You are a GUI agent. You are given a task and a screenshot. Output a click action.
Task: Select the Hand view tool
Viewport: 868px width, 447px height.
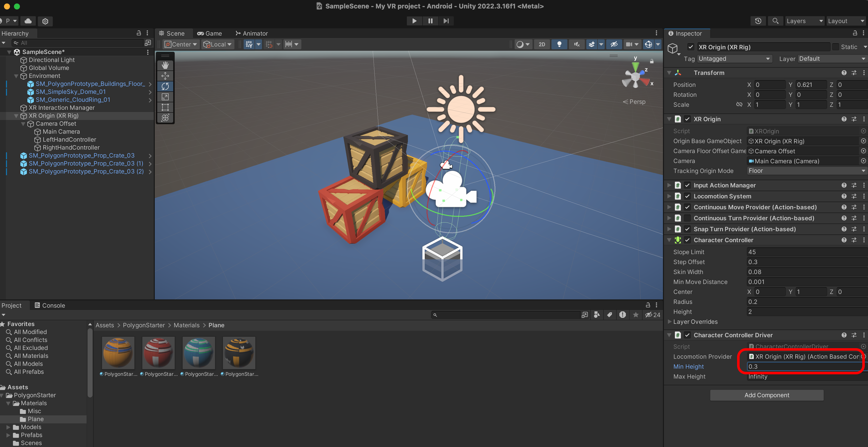165,65
